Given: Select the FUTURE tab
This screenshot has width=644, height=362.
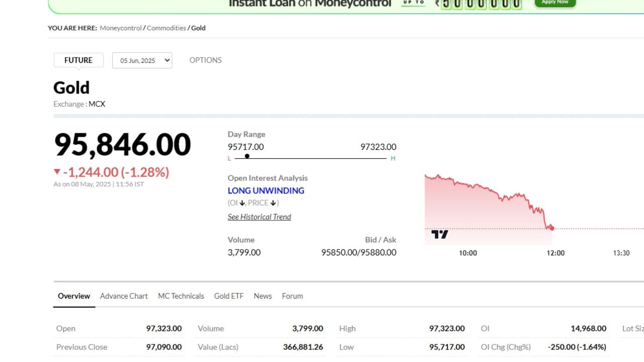Looking at the screenshot, I should 78,60.
